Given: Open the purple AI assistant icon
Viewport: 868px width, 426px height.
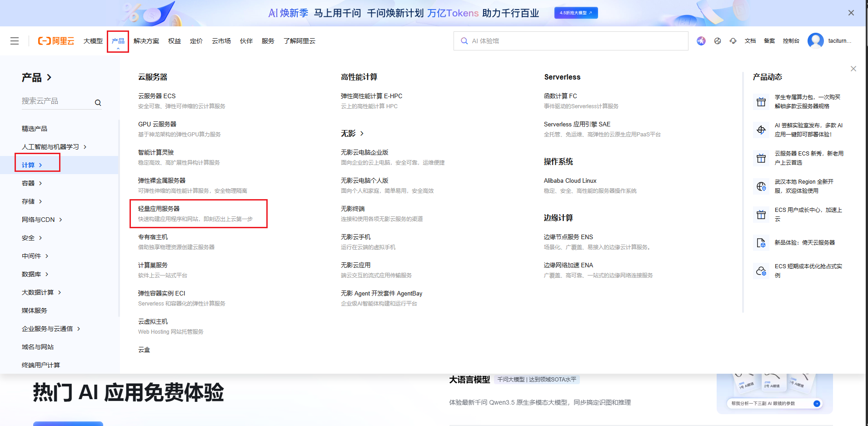Looking at the screenshot, I should point(701,41).
